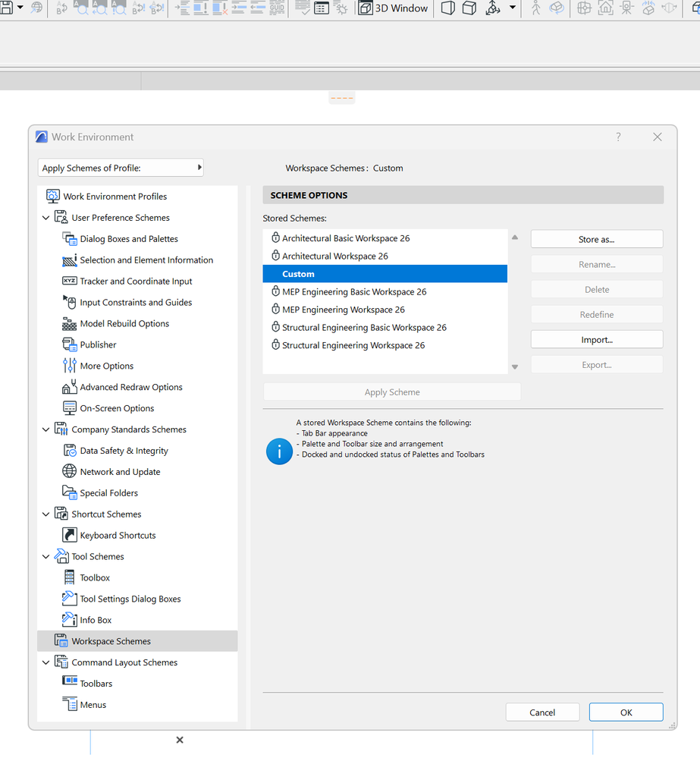Click the 3D Window toolbar button

point(393,8)
